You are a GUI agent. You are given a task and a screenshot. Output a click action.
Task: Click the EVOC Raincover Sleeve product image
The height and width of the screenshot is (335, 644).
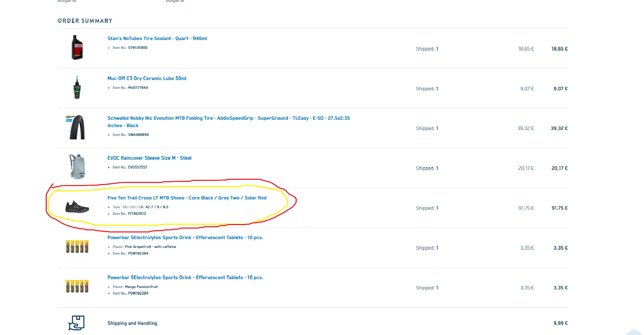pos(77,167)
